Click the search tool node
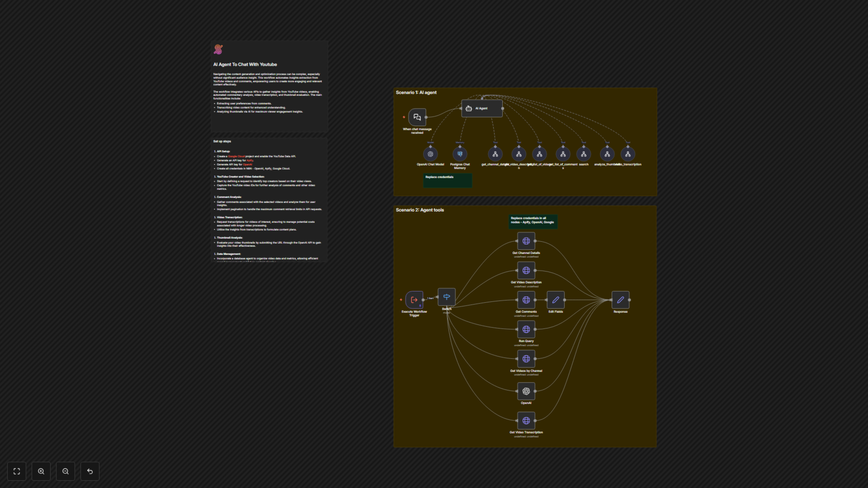The image size is (868, 488). pos(583,154)
